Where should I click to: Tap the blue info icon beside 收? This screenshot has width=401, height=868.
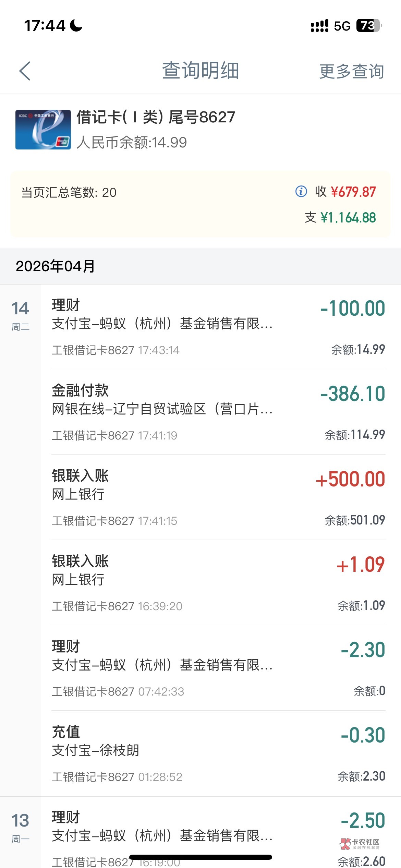[301, 191]
